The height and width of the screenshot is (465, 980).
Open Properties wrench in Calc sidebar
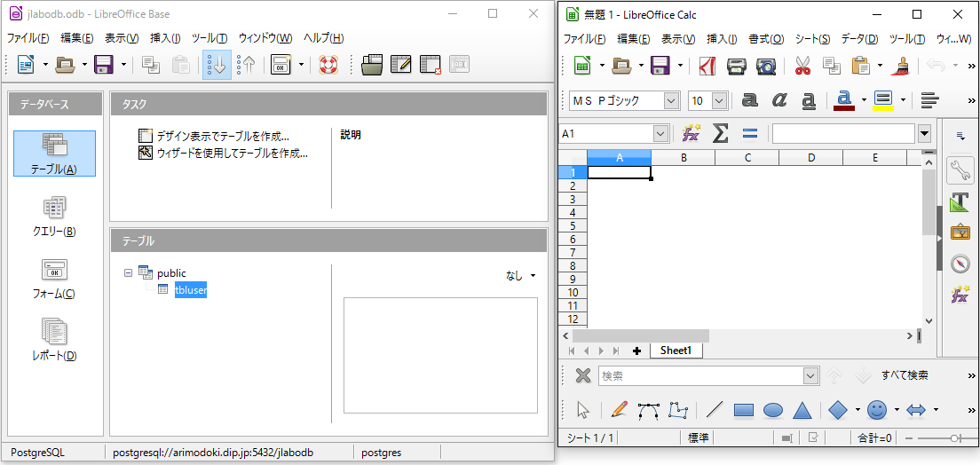point(960,170)
